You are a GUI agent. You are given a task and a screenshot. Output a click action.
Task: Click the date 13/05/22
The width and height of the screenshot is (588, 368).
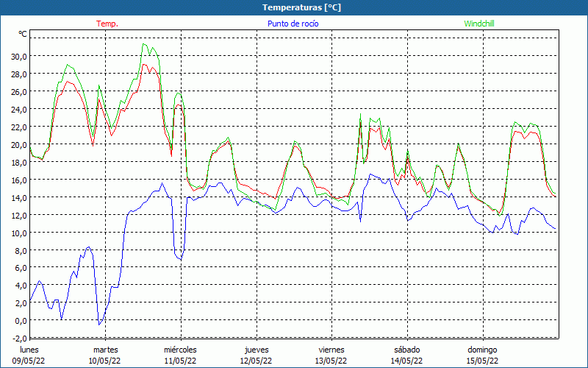click(331, 361)
